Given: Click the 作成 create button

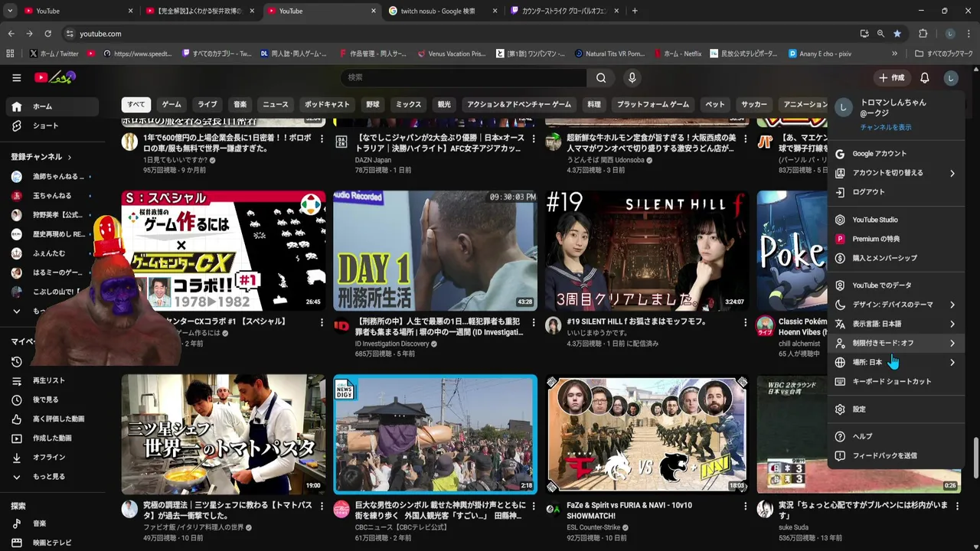Looking at the screenshot, I should (x=891, y=77).
